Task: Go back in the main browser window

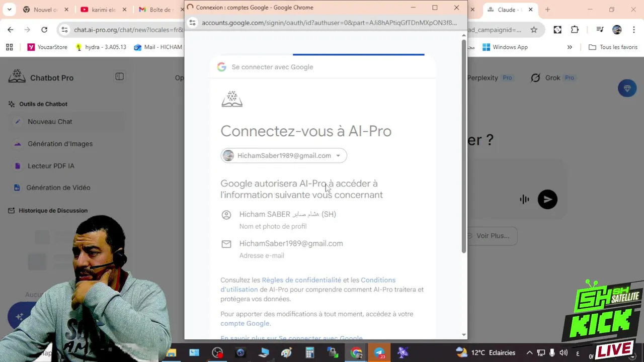Action: (x=11, y=30)
